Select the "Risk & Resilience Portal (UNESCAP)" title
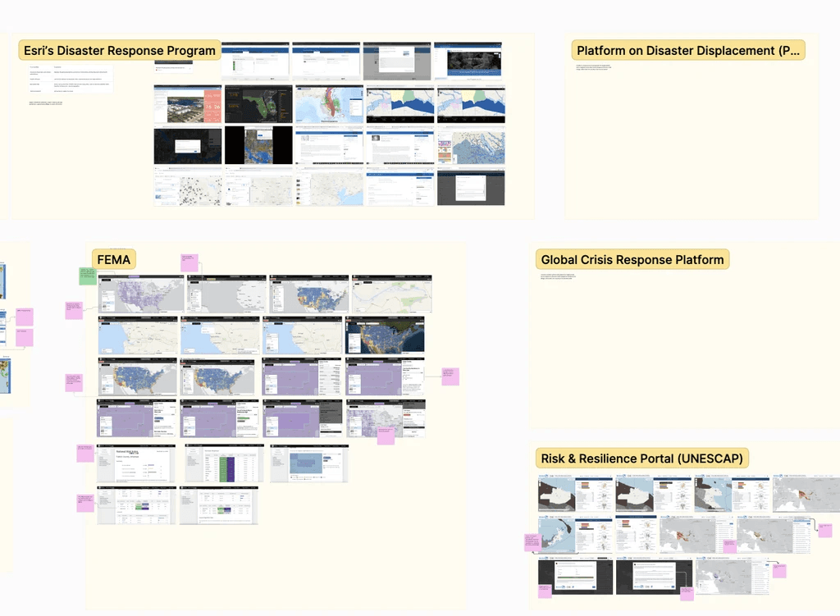 [x=641, y=459]
